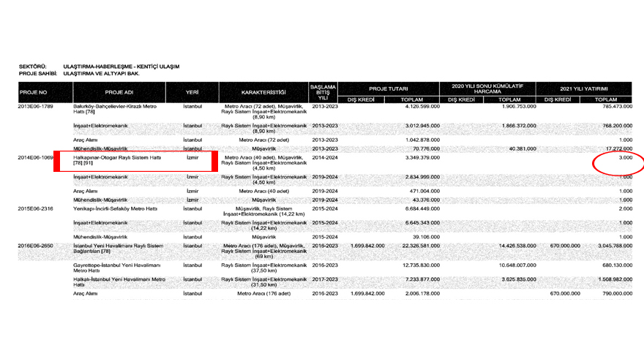Select the PROJE ADI column header
The image size is (644, 362).
(x=119, y=92)
